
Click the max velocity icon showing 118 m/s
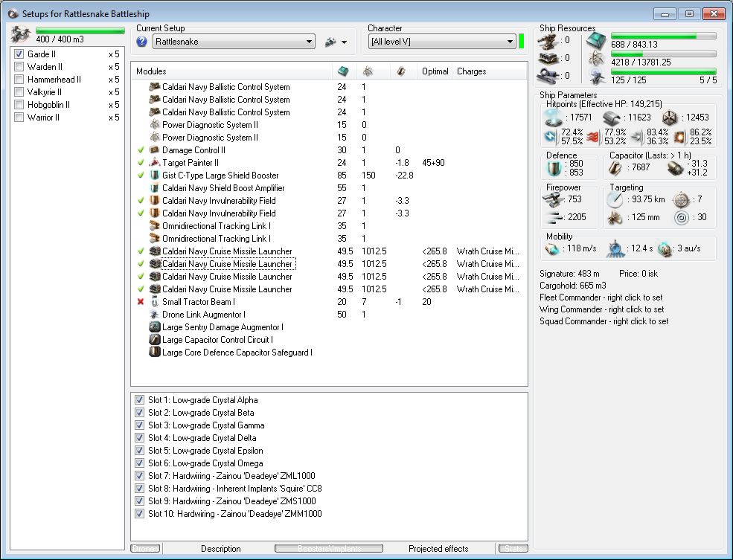(x=553, y=249)
